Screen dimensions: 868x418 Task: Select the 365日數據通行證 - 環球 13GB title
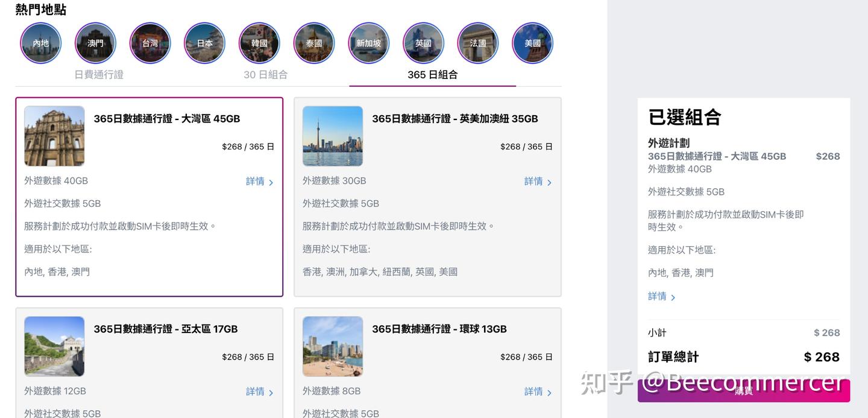439,329
